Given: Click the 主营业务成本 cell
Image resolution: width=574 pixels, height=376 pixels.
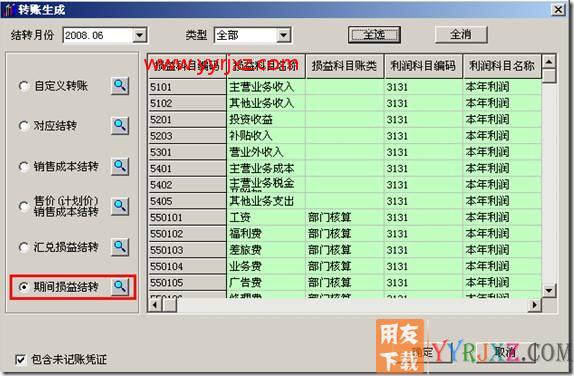Looking at the screenshot, I should tap(266, 168).
